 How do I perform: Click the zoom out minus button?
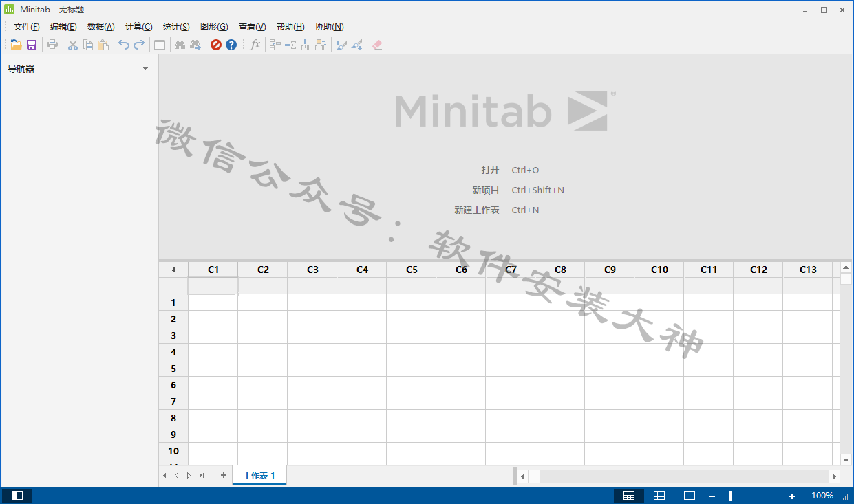tap(712, 496)
